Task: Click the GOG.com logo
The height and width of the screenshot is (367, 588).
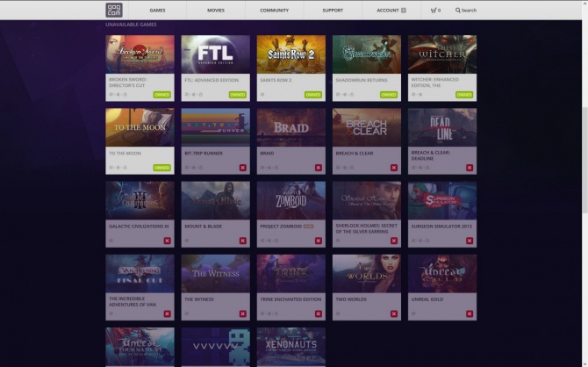Action: coord(113,11)
